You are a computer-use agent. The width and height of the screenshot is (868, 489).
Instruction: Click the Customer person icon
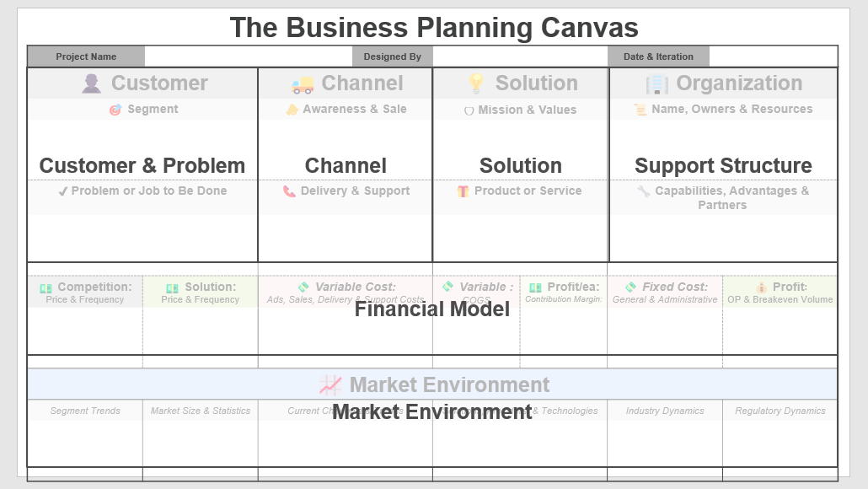tap(91, 83)
